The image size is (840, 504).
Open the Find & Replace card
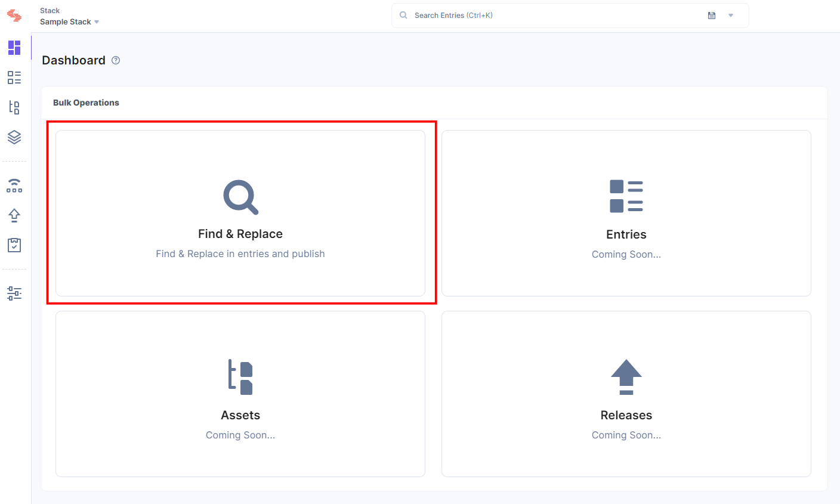pos(240,213)
